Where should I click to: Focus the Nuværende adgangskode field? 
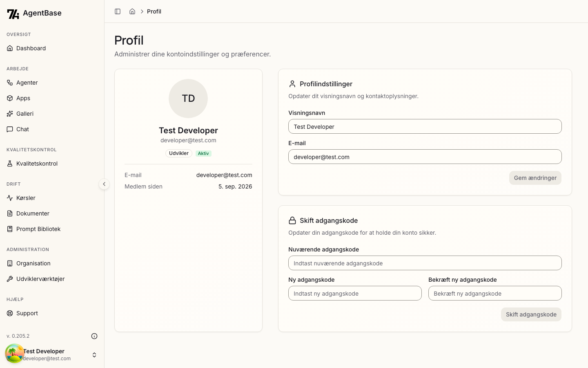point(425,263)
